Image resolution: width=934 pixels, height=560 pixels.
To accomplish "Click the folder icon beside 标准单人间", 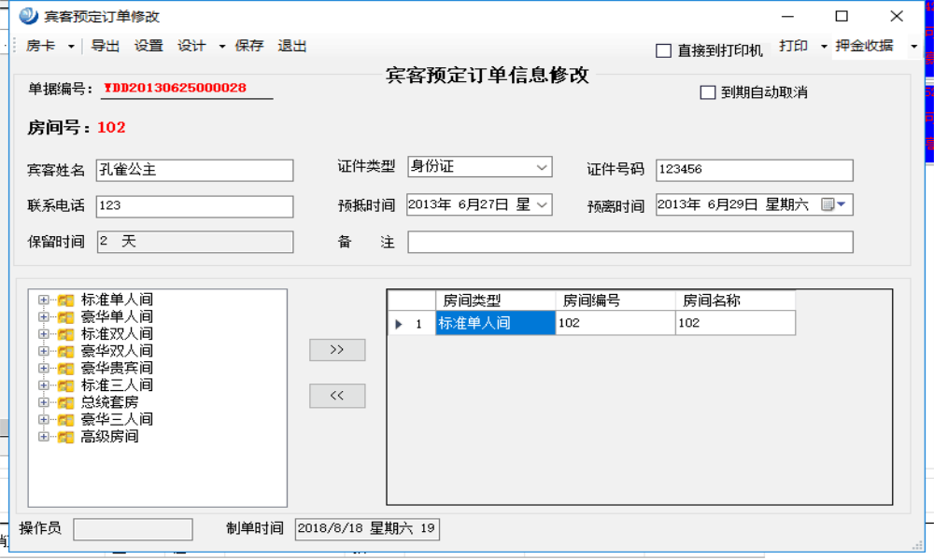I will [65, 301].
